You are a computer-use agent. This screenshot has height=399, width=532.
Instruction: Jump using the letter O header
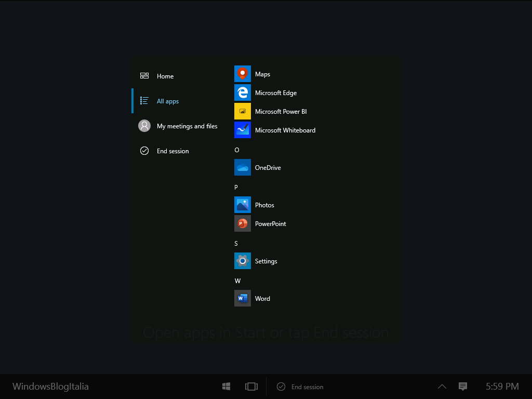click(x=237, y=150)
